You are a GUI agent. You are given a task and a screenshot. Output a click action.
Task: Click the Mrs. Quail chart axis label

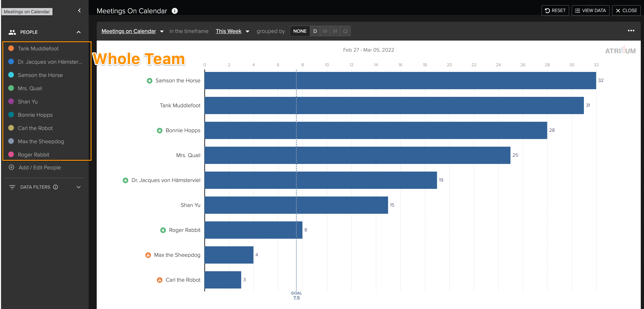[x=188, y=155]
